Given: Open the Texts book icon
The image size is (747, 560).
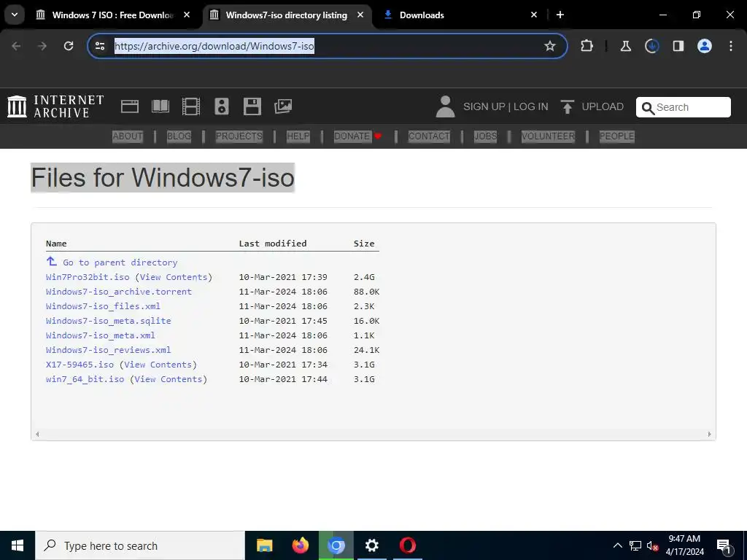Looking at the screenshot, I should (x=160, y=106).
